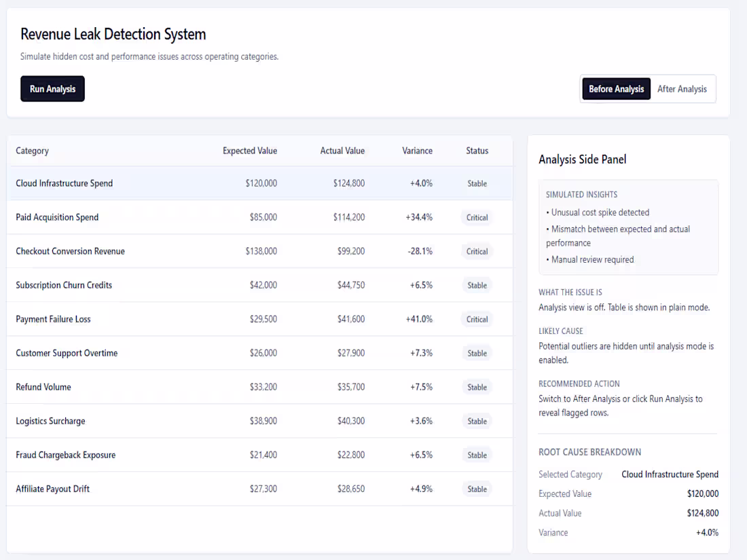
Task: Click Critical badge for Paid Acquisition Spend
Action: click(x=477, y=218)
